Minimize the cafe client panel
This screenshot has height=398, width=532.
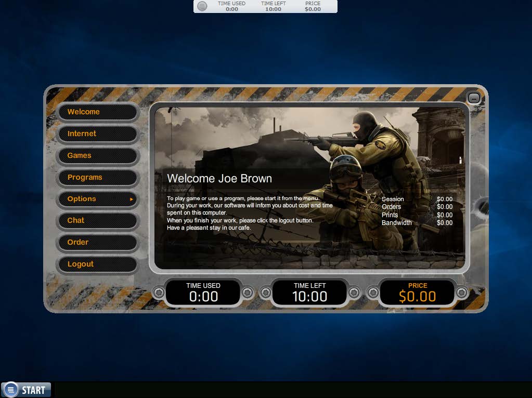[474, 98]
